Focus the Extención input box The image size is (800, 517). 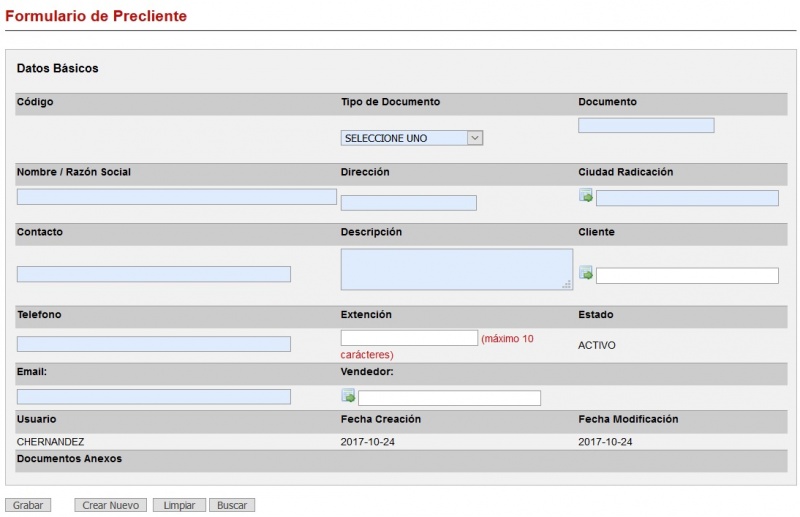[x=409, y=338]
